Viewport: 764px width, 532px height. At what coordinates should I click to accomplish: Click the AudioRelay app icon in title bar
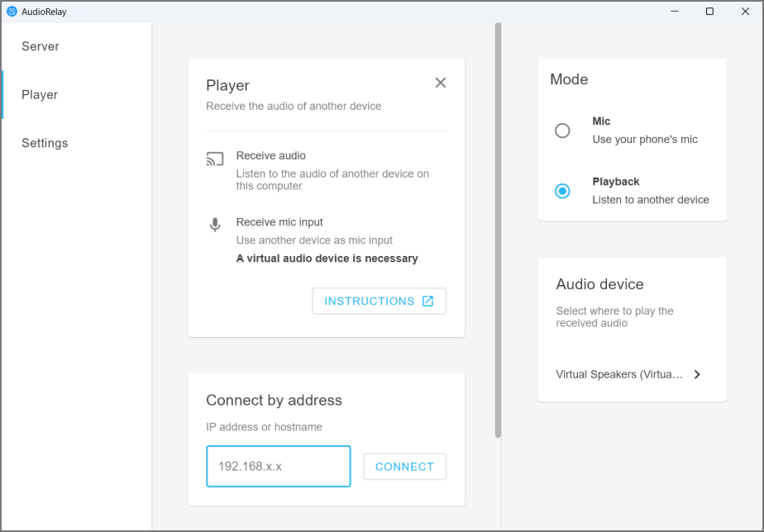(12, 12)
